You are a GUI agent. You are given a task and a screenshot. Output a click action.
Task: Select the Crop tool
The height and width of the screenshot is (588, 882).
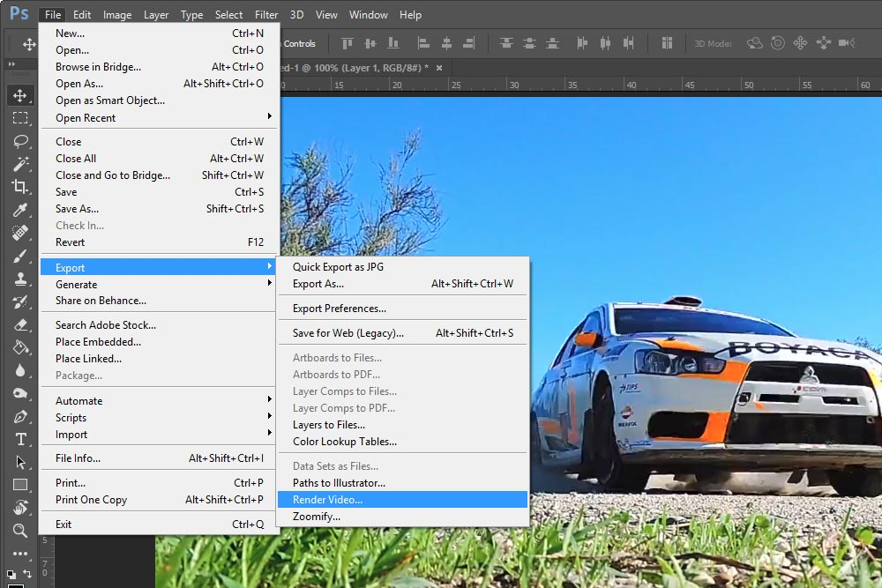(20, 187)
